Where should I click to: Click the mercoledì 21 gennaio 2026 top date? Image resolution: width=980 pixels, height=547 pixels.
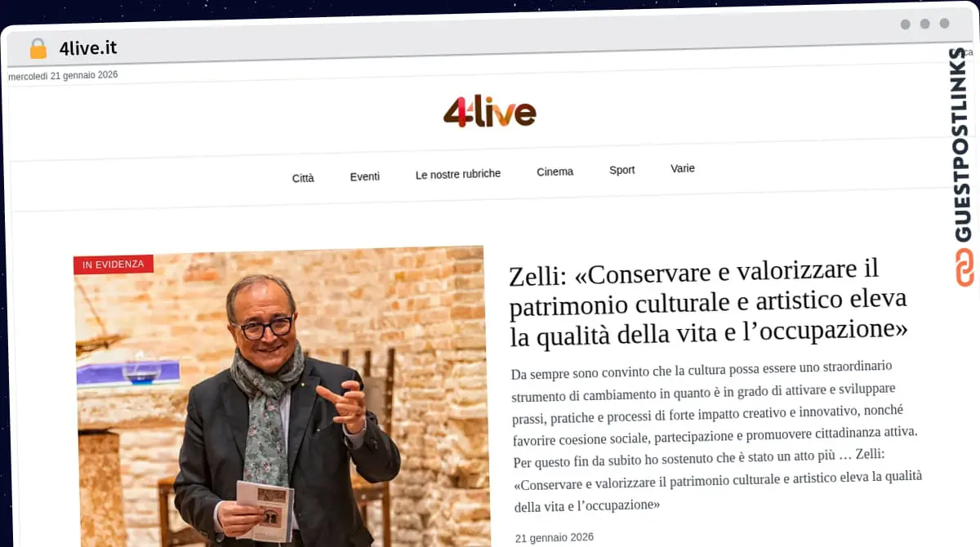63,75
